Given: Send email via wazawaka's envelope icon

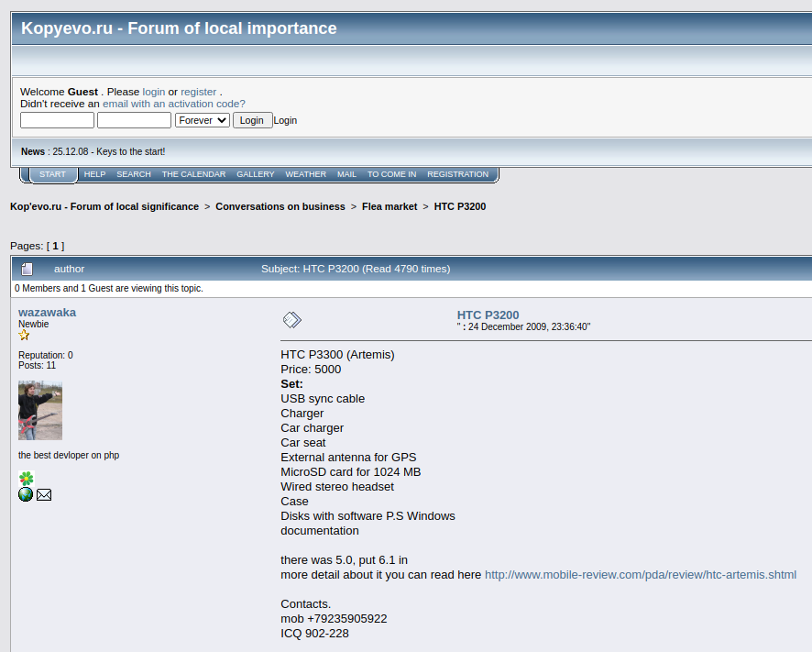Looking at the screenshot, I should [44, 495].
